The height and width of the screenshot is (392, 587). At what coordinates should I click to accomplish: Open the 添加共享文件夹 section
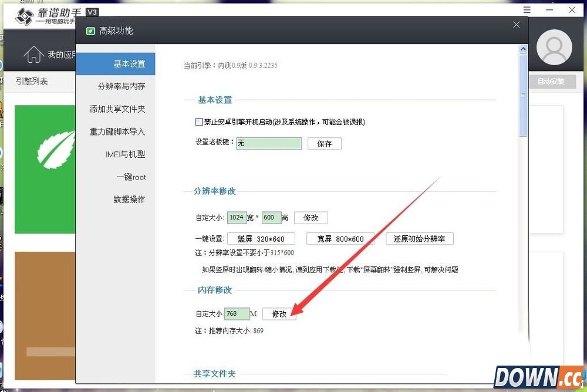(x=117, y=109)
